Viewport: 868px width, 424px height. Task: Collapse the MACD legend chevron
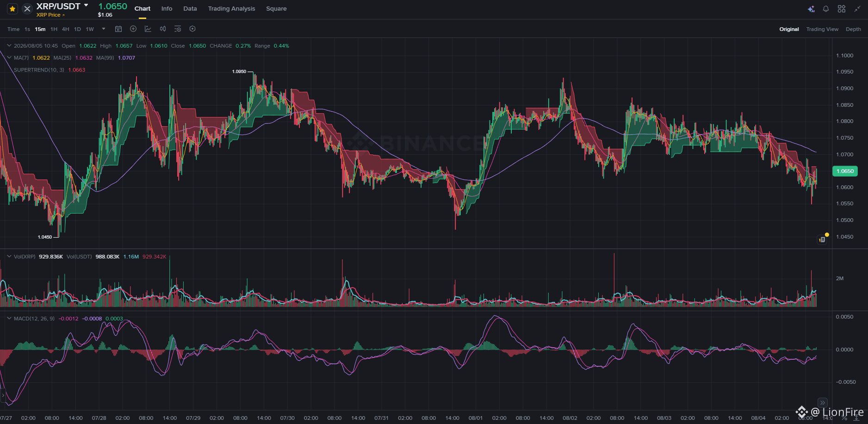pyautogui.click(x=9, y=318)
